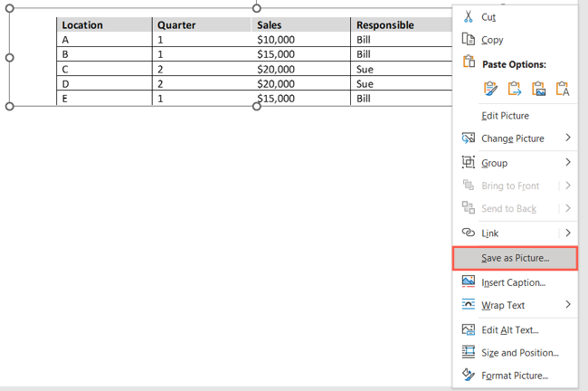Select the Group menu label
The height and width of the screenshot is (391, 588).
point(494,163)
